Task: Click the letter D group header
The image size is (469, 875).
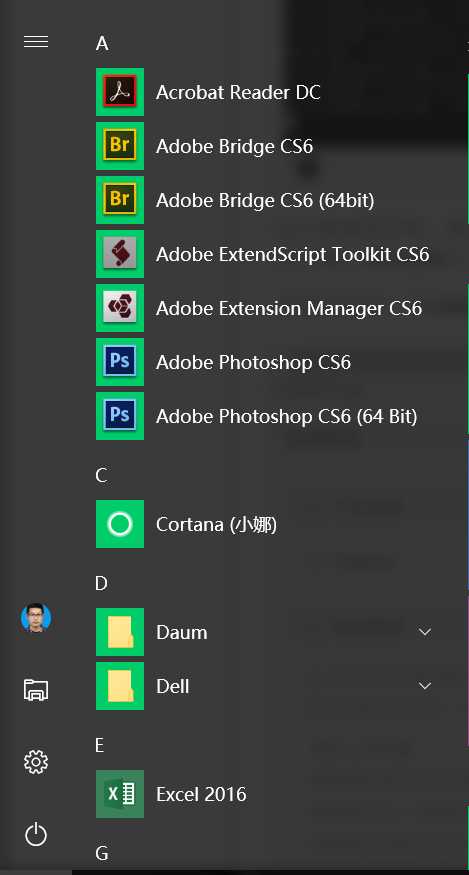Action: pos(101,584)
